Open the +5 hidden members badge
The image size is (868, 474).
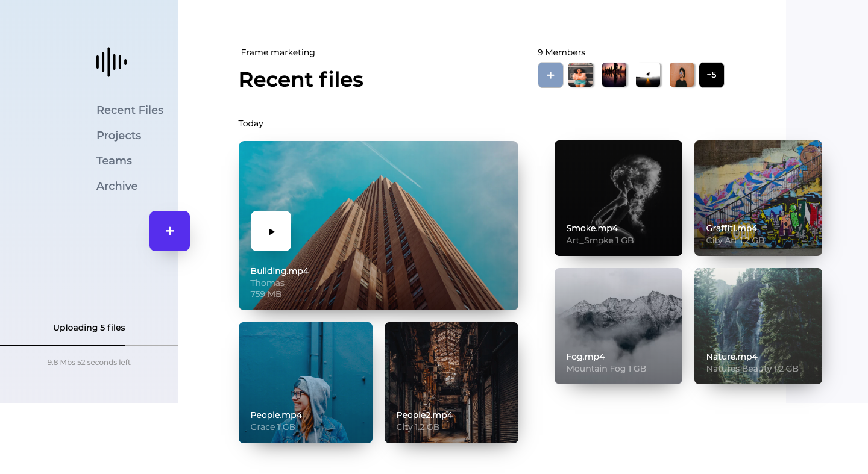click(x=711, y=75)
